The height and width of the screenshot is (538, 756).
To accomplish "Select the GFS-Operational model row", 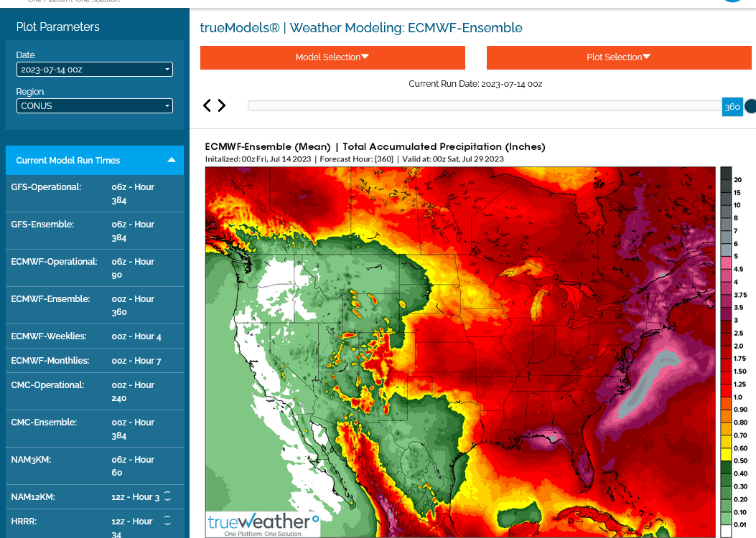I will 95,194.
